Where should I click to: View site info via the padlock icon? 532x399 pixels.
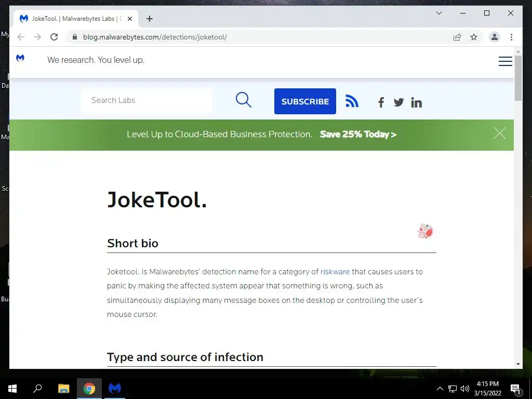point(75,37)
